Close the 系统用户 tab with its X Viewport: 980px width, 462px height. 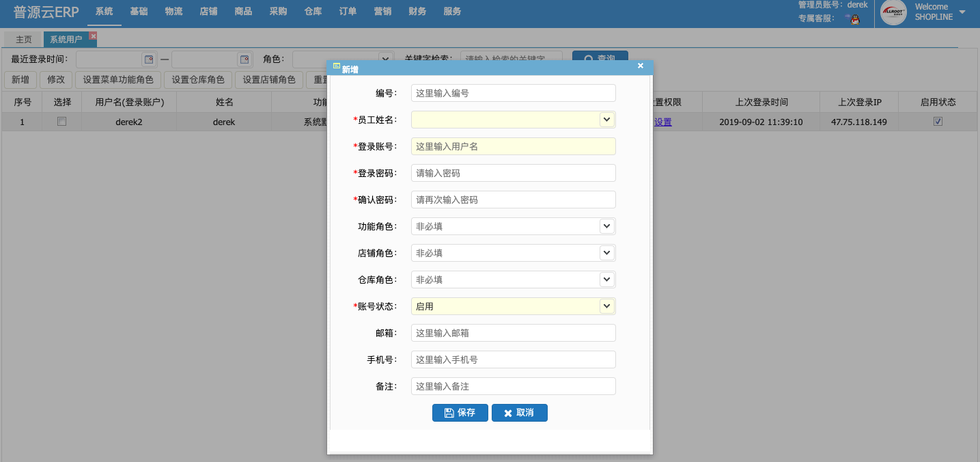(x=93, y=36)
